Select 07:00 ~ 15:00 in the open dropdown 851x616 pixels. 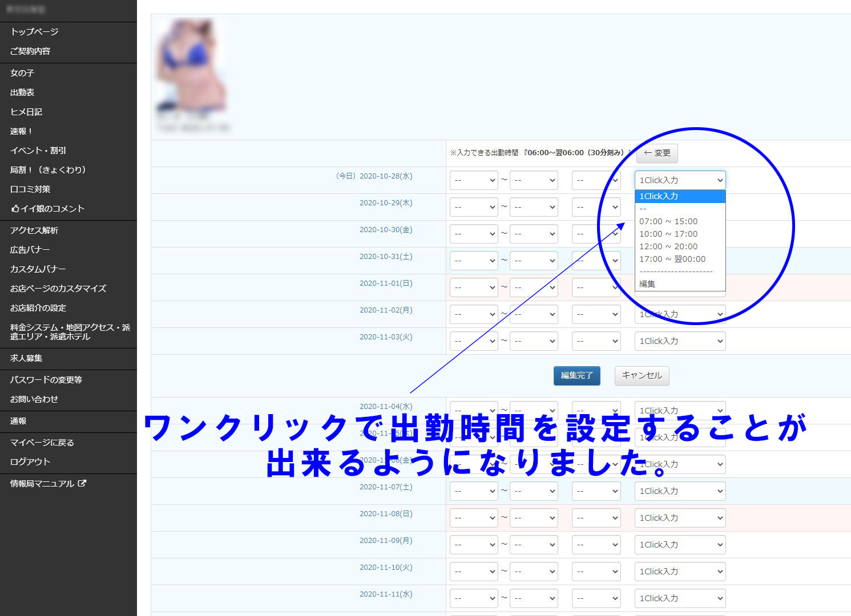[668, 221]
